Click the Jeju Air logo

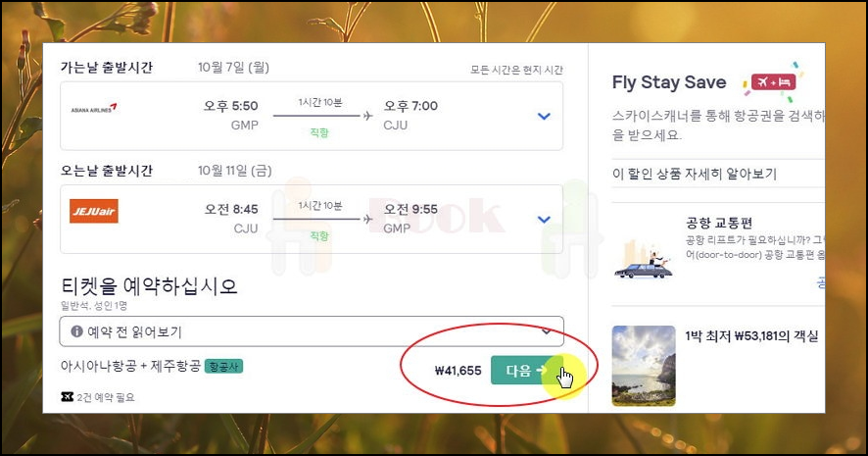93,211
